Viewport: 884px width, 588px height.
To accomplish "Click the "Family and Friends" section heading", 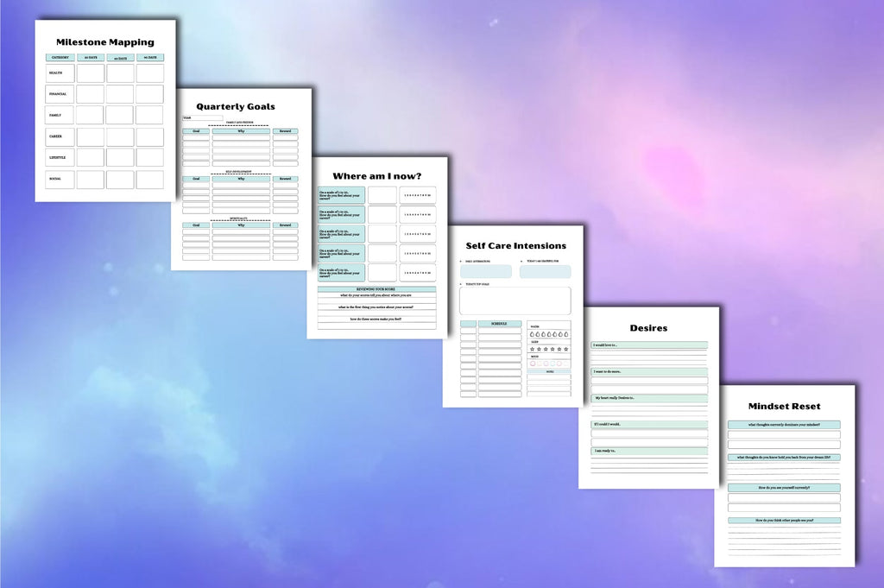I will [240, 123].
